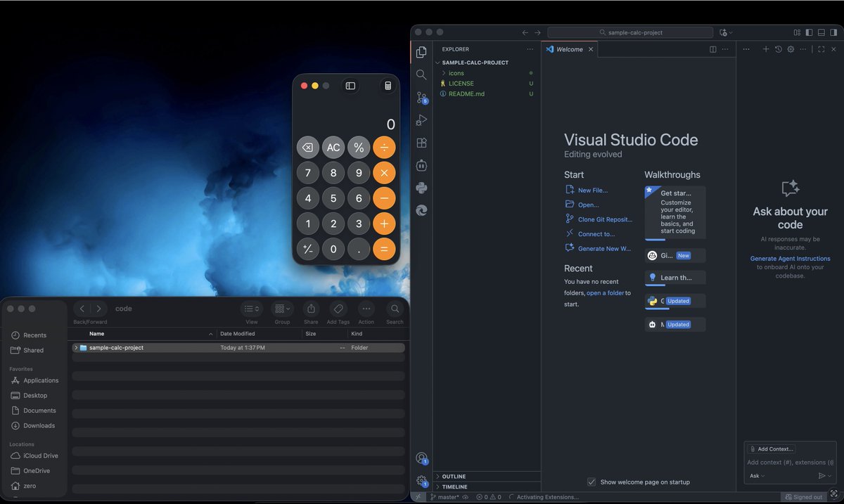The image size is (844, 504).
Task: Open the Manage gear in VS Code activity bar
Action: pos(421,481)
